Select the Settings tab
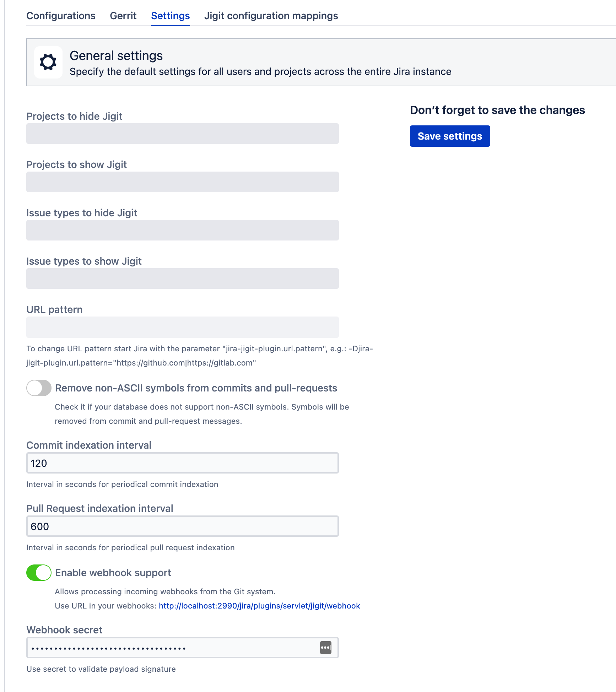616x692 pixels. tap(170, 16)
